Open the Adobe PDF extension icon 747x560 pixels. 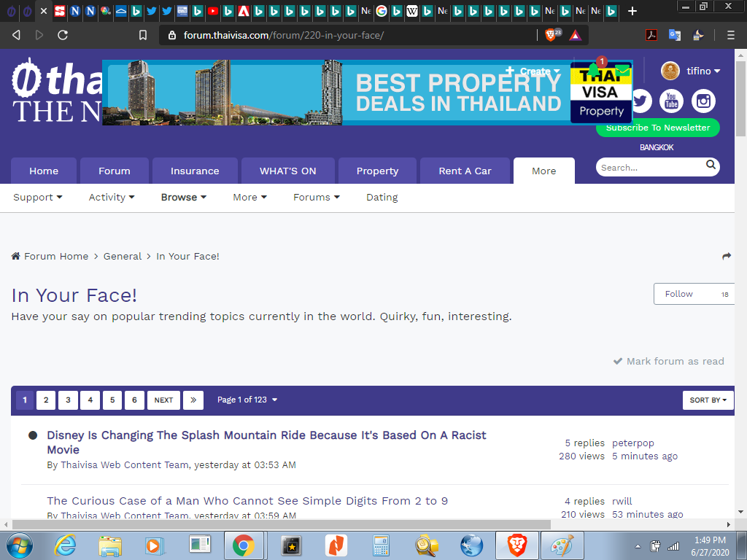(x=651, y=35)
